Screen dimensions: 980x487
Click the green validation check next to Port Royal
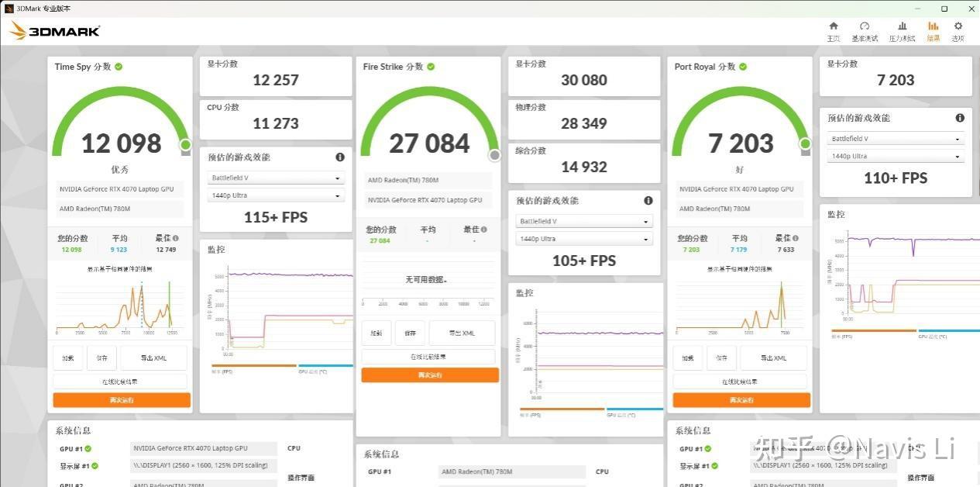click(743, 67)
